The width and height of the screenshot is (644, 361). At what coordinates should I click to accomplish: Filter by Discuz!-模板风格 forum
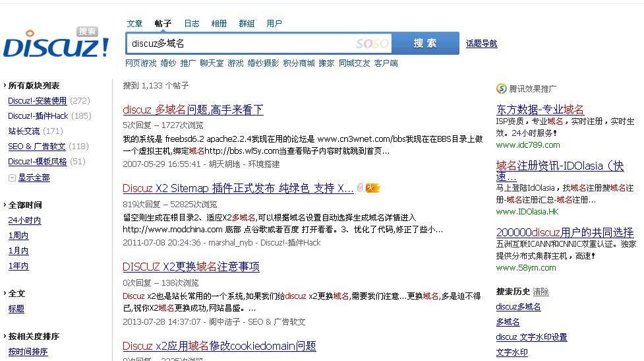click(x=37, y=162)
